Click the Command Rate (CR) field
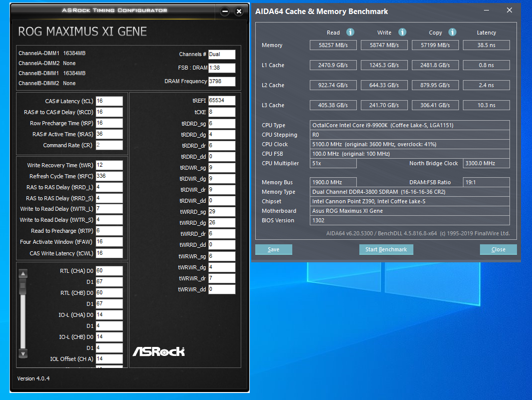 click(109, 145)
